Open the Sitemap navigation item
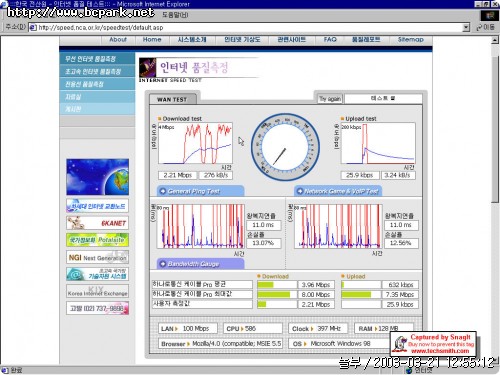The image size is (500, 375). (410, 40)
